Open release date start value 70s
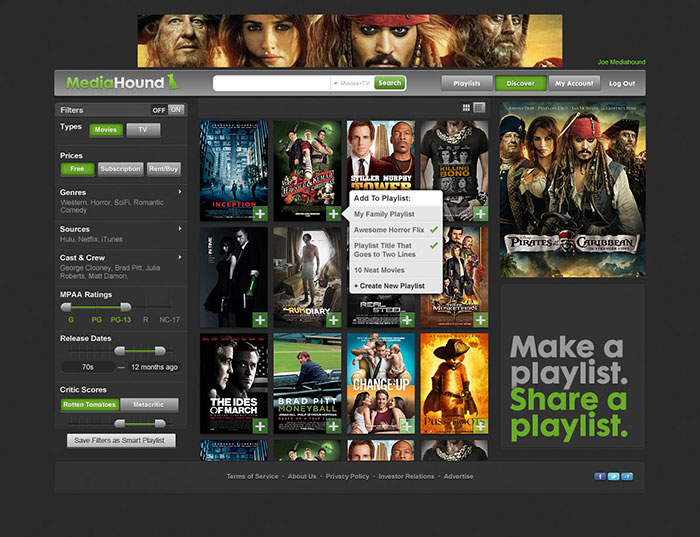 tap(88, 367)
